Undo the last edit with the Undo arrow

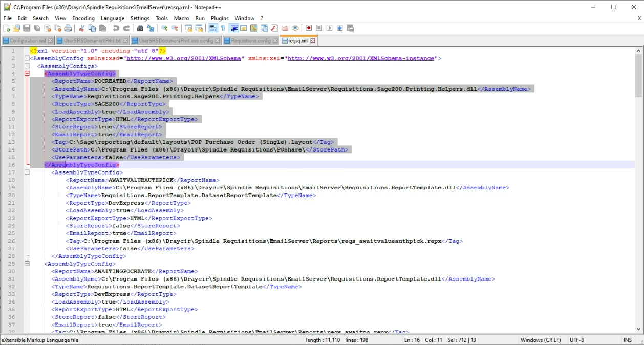click(x=116, y=28)
